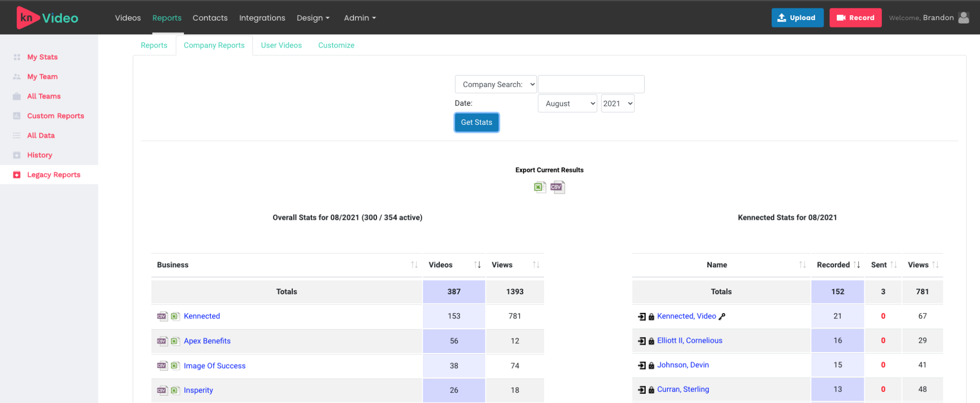980x403 pixels.
Task: Open Legacy Reports in sidebar
Action: point(53,175)
